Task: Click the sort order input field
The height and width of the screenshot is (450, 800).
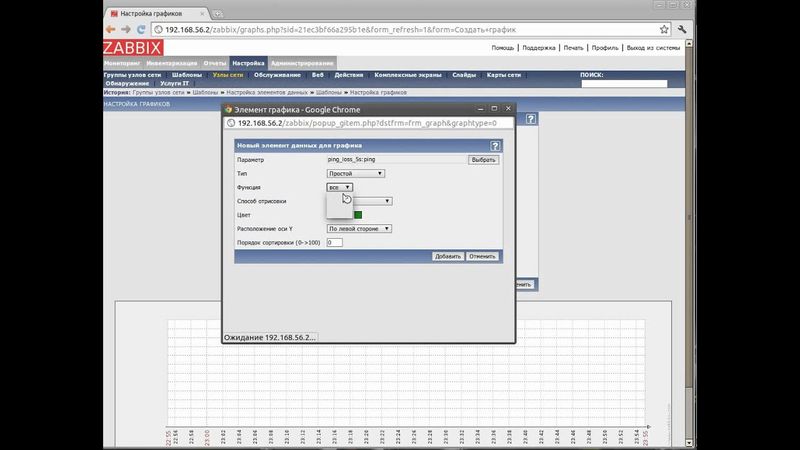Action: pyautogui.click(x=335, y=242)
